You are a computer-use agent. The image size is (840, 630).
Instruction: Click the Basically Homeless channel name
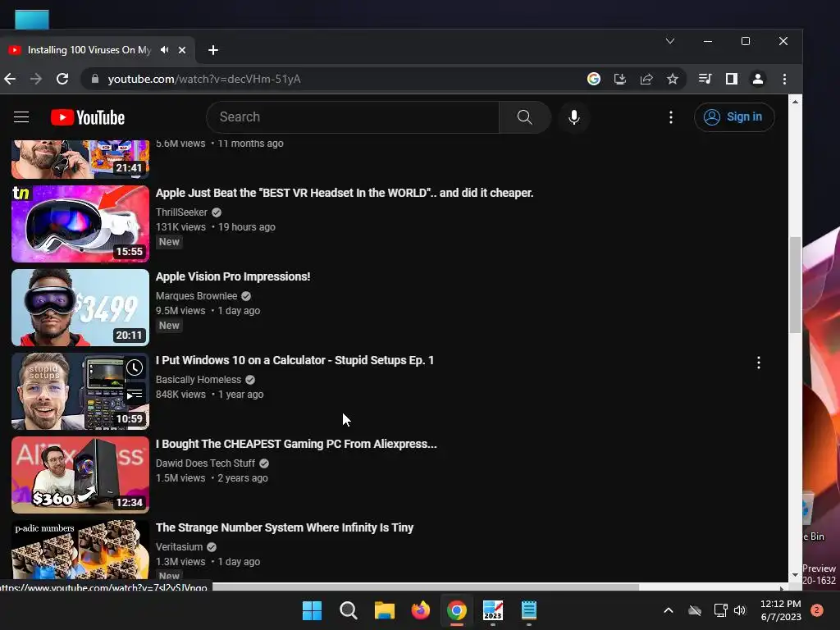[199, 379]
